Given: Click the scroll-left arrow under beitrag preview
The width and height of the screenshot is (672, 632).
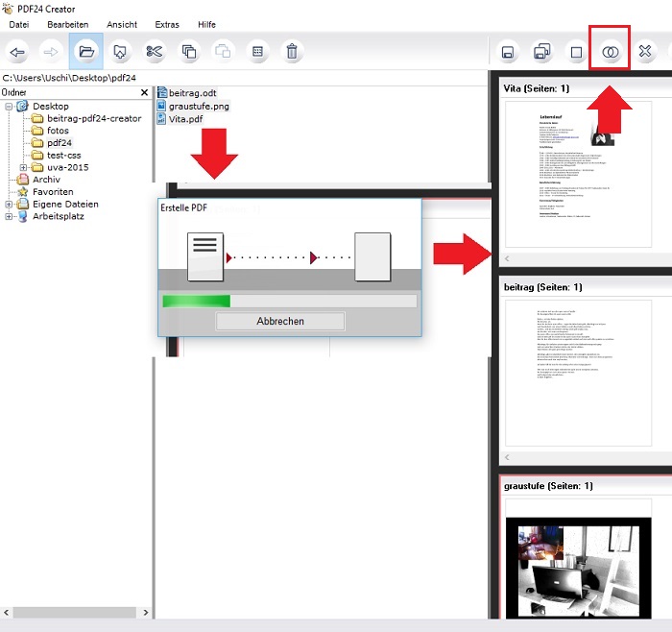Looking at the screenshot, I should point(507,457).
